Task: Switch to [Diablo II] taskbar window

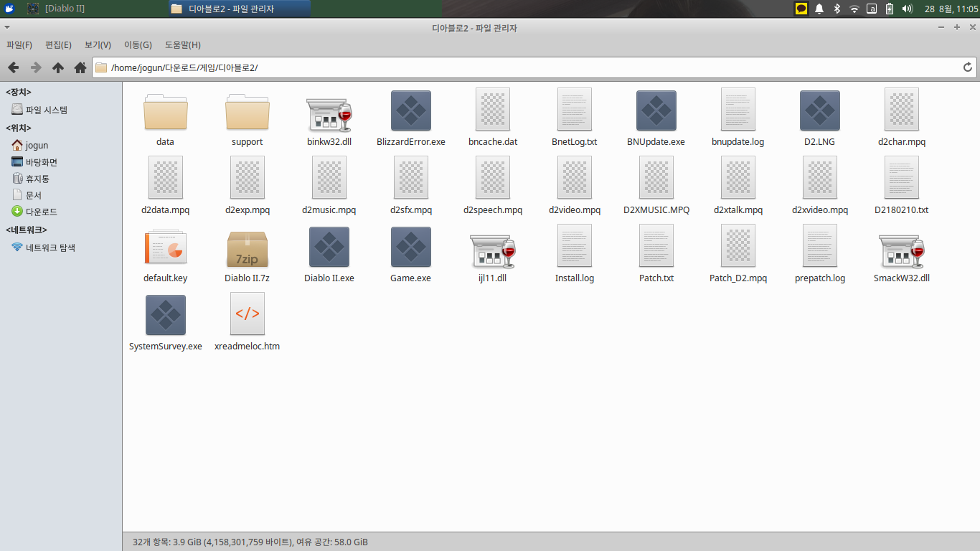Action: [x=93, y=9]
